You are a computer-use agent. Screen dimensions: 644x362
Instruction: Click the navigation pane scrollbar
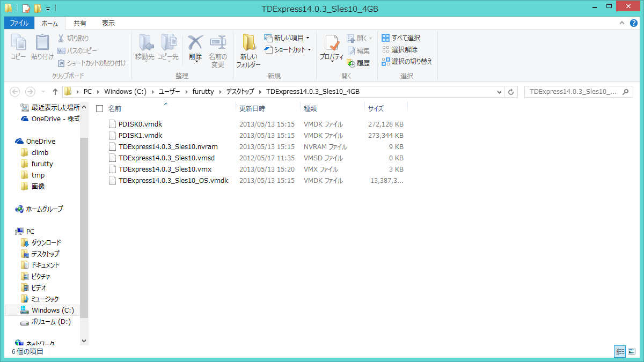point(84,228)
